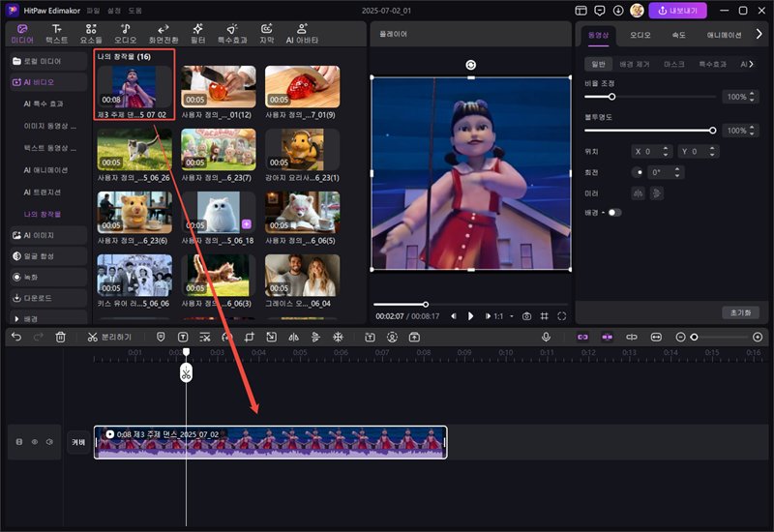
Task: Toggle track lock icon
Action: 19,442
